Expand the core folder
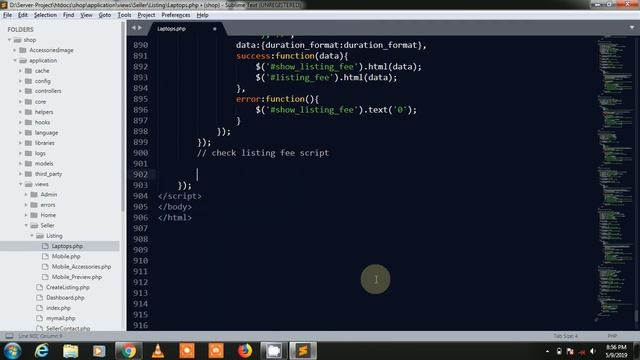The height and width of the screenshot is (360, 640). coord(20,102)
